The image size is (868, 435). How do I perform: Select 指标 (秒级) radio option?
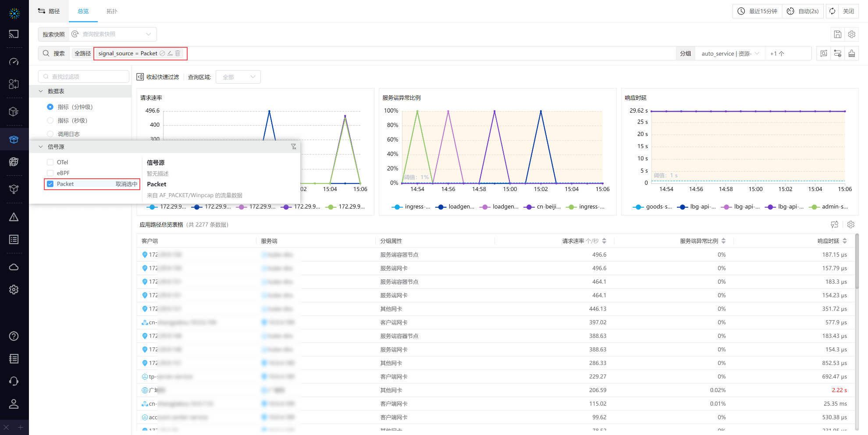(50, 120)
